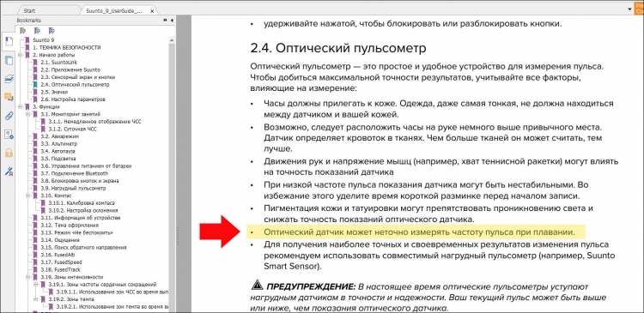
Task: Open the Comments side panel icon
Action: pos(9,97)
